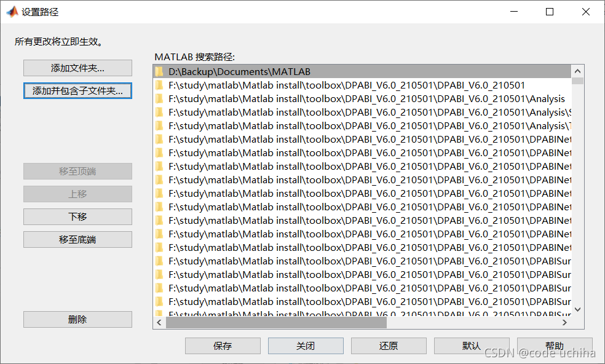Click the 移至顶端 button
The width and height of the screenshot is (605, 364).
click(77, 171)
